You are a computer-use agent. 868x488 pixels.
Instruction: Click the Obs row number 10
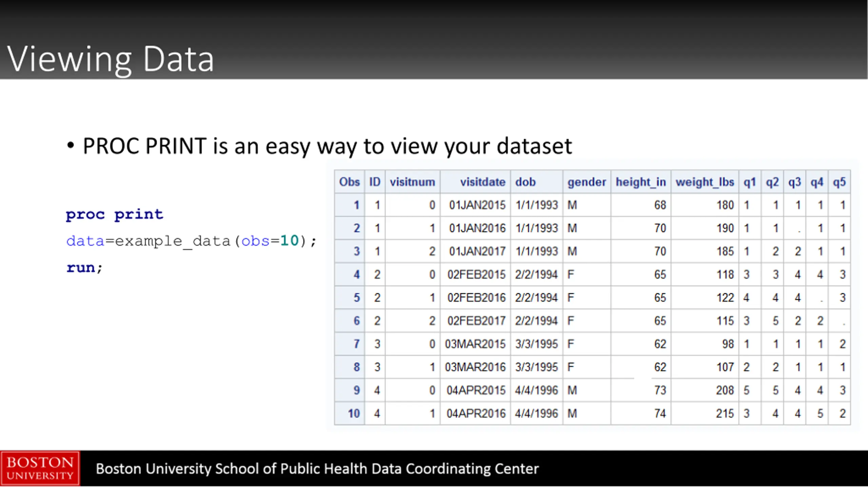[x=354, y=413]
